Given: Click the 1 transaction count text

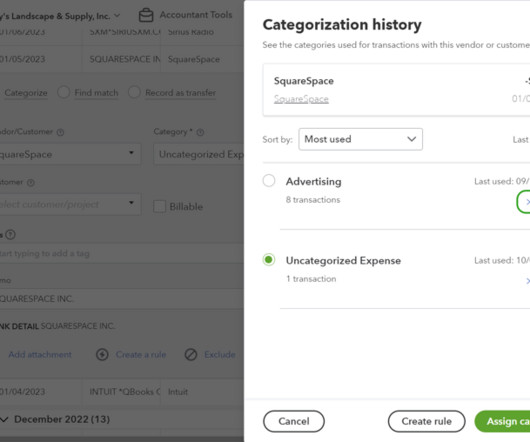Looking at the screenshot, I should [311, 279].
